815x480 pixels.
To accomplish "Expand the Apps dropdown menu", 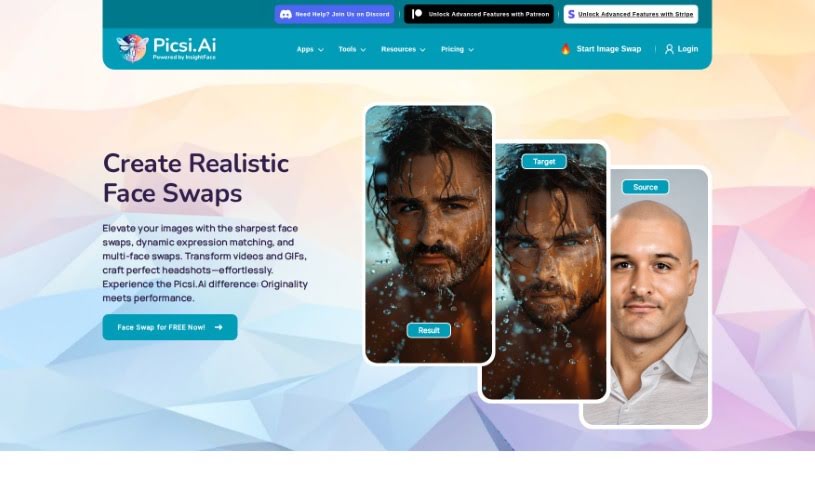I will pos(310,49).
